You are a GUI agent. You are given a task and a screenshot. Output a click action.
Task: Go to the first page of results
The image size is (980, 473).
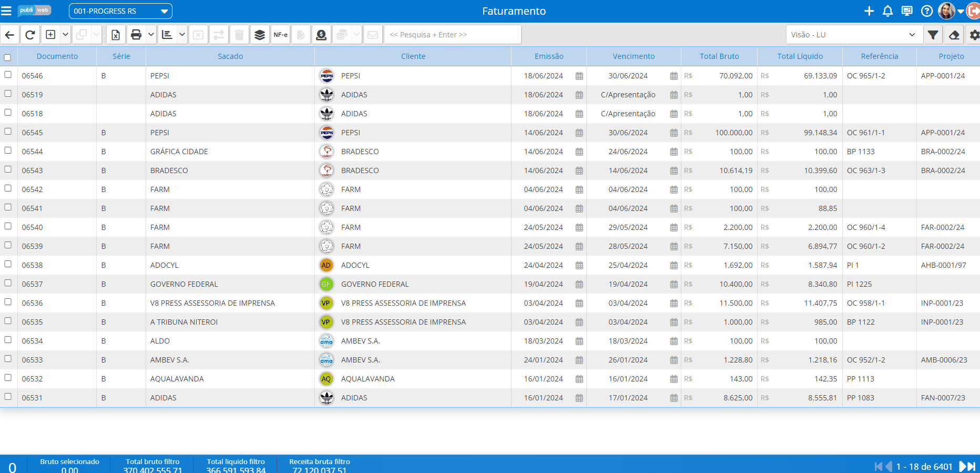coord(878,466)
